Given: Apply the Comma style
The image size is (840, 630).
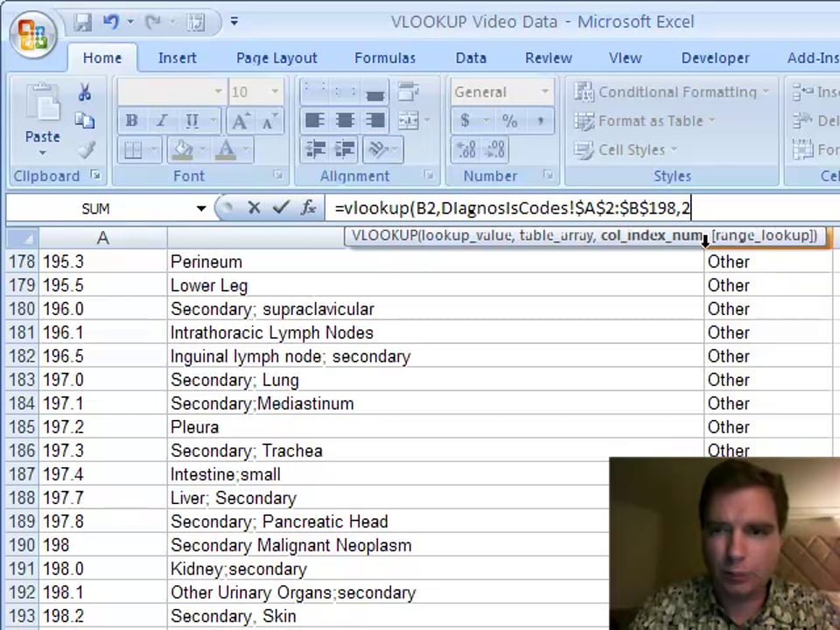Looking at the screenshot, I should point(540,121).
